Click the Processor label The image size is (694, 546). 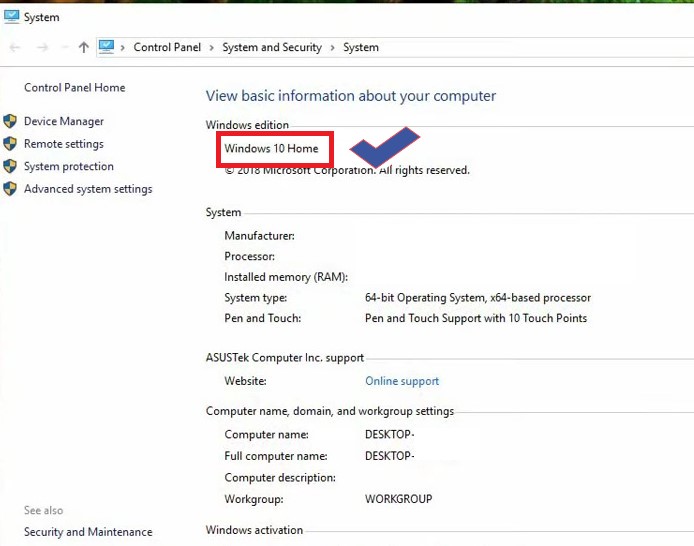coord(250,256)
